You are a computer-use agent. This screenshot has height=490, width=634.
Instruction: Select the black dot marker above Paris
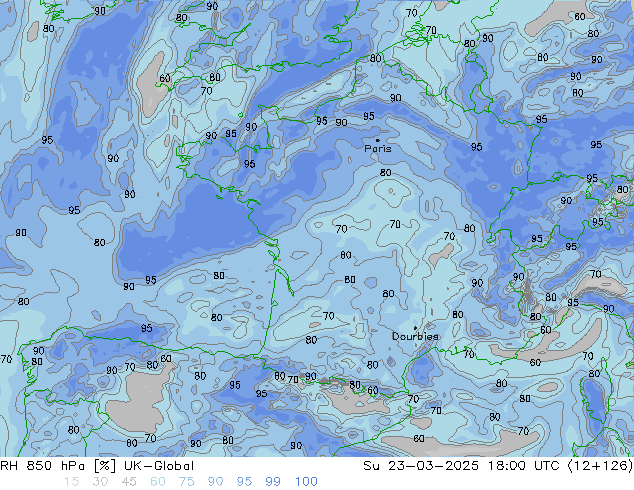378,140
